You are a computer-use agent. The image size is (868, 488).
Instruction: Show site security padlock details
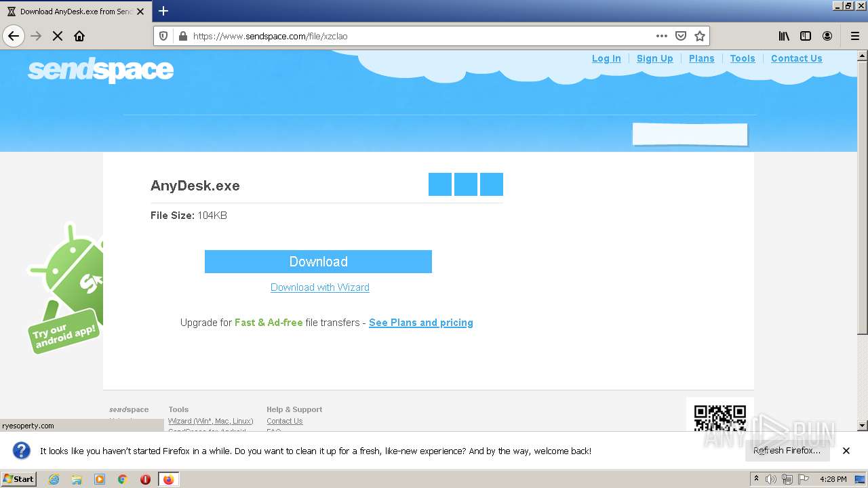tap(182, 36)
